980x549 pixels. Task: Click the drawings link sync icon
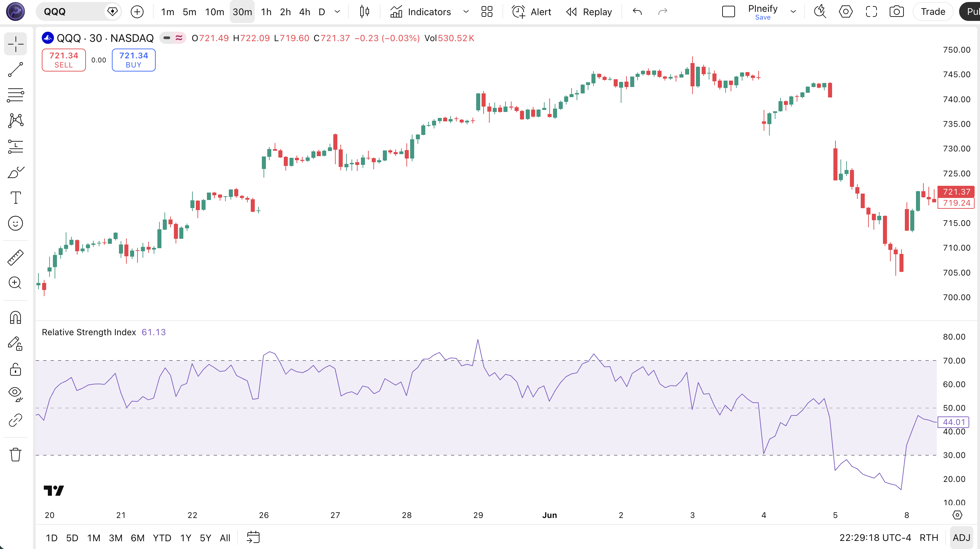(x=16, y=420)
